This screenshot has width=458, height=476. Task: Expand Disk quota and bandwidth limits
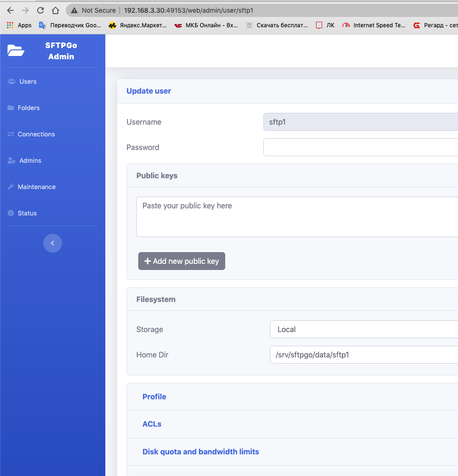(201, 452)
